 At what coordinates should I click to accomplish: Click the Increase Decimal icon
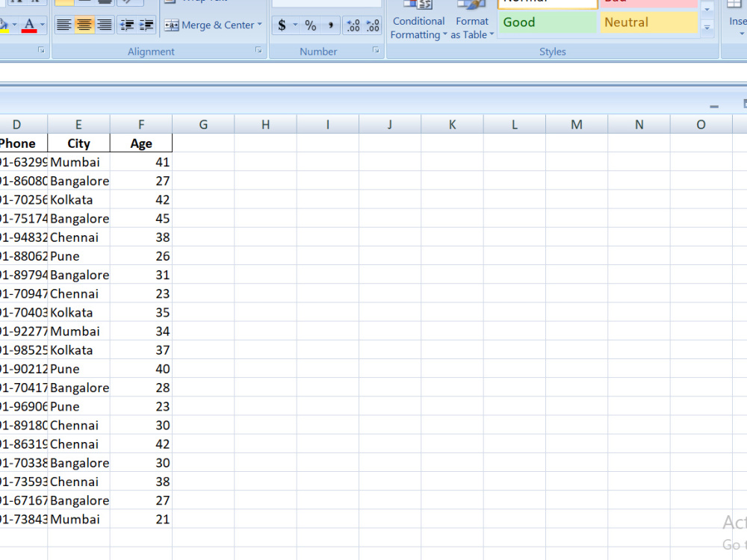(353, 25)
